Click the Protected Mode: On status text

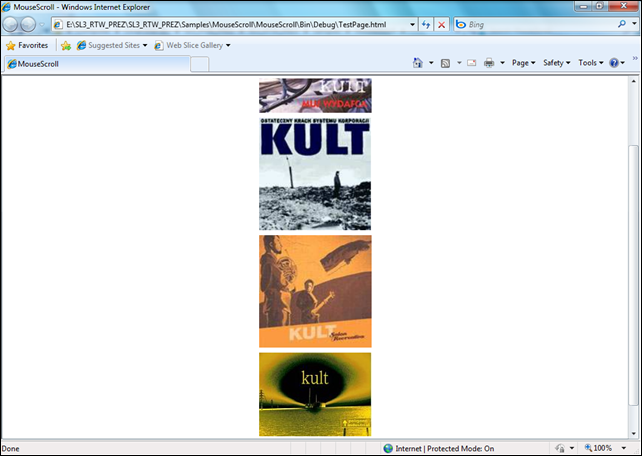[461, 449]
